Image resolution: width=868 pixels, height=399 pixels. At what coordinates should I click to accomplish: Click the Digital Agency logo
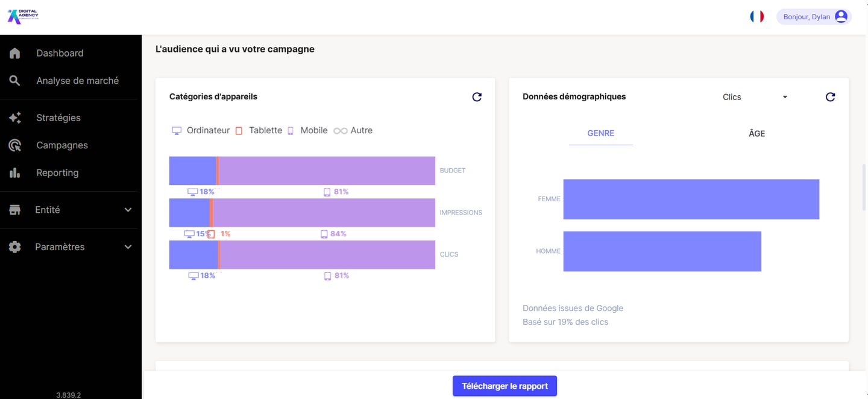click(x=23, y=16)
